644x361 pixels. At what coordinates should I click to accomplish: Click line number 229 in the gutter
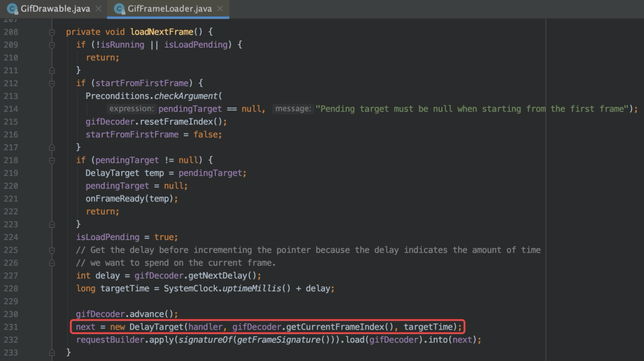[x=11, y=301]
